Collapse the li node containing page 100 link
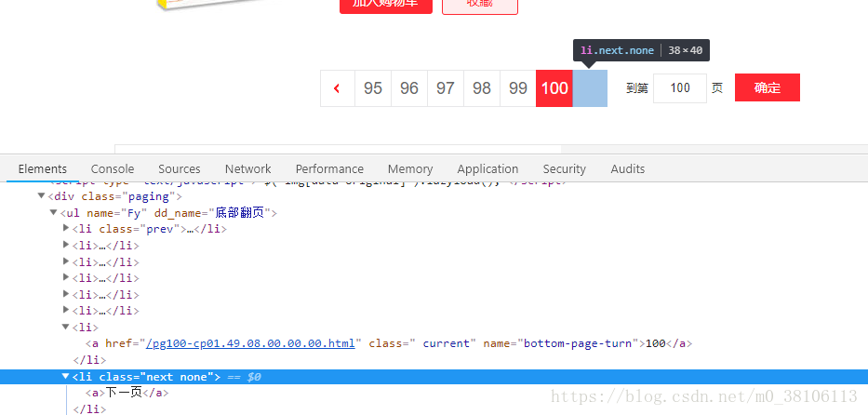Viewport: 868px width, 415px height. click(66, 327)
